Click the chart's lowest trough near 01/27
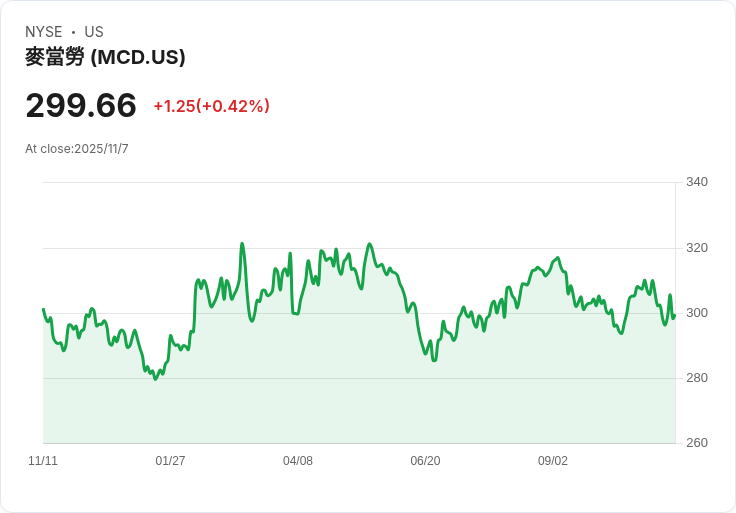Screen dimensions: 736x513 (155, 379)
